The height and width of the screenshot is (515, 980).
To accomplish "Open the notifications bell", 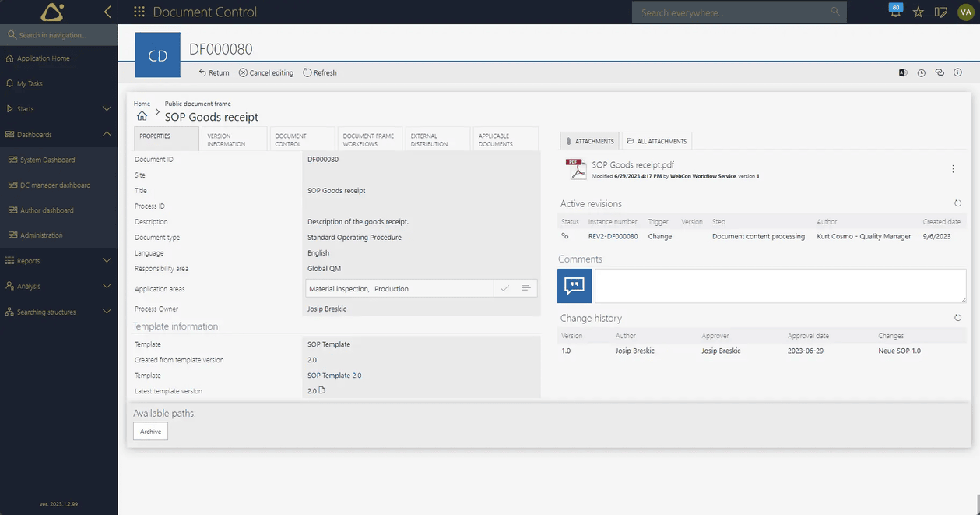I will pyautogui.click(x=895, y=12).
